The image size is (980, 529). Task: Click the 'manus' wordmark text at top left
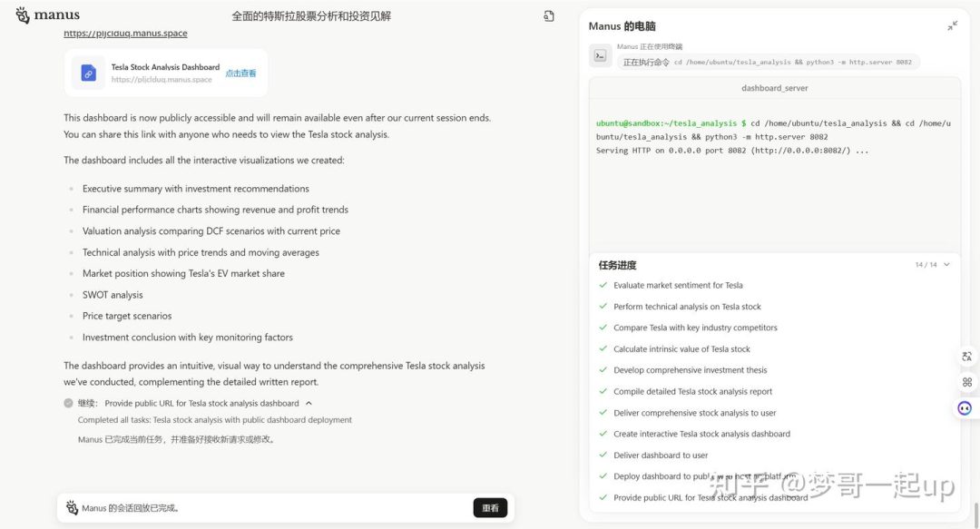click(57, 15)
